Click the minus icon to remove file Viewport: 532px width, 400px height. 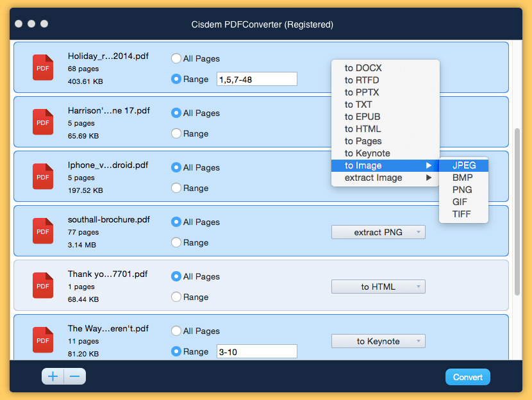pos(74,377)
